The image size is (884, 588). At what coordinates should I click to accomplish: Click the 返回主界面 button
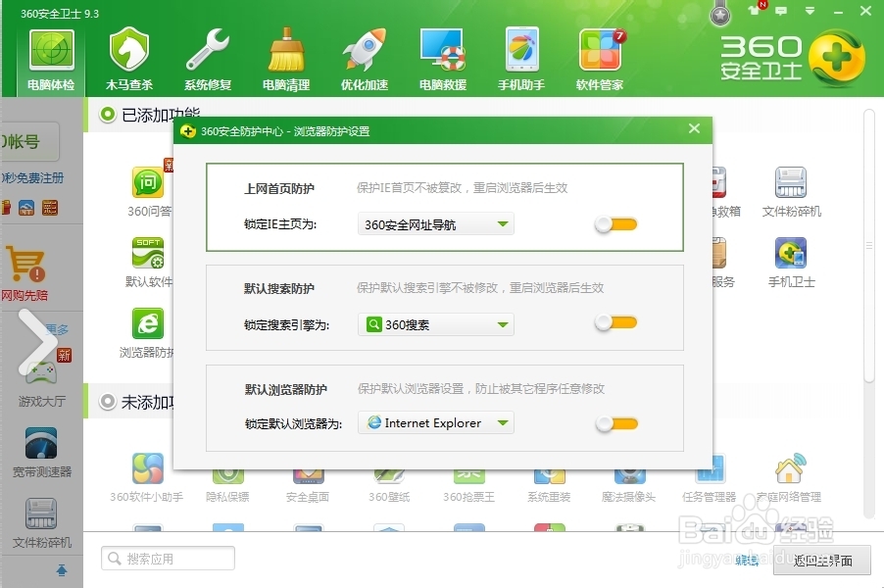pyautogui.click(x=822, y=561)
